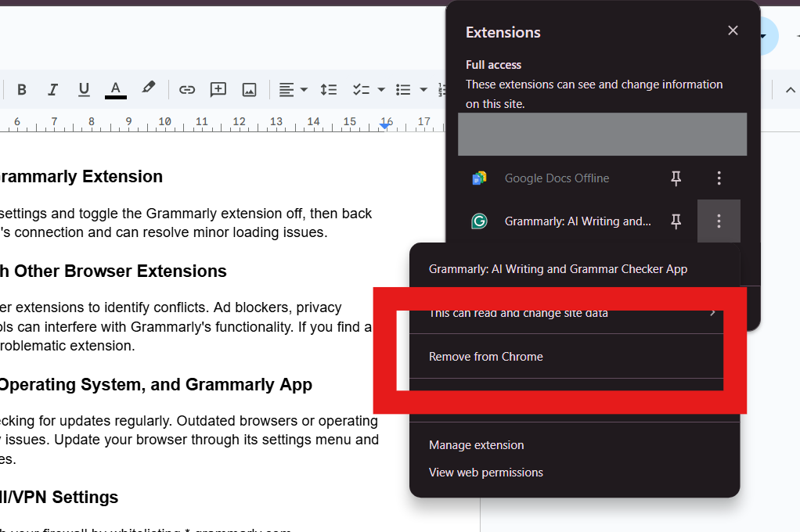Click the right indent marker on the ruler
Screen dimensions: 800x532
(x=384, y=125)
